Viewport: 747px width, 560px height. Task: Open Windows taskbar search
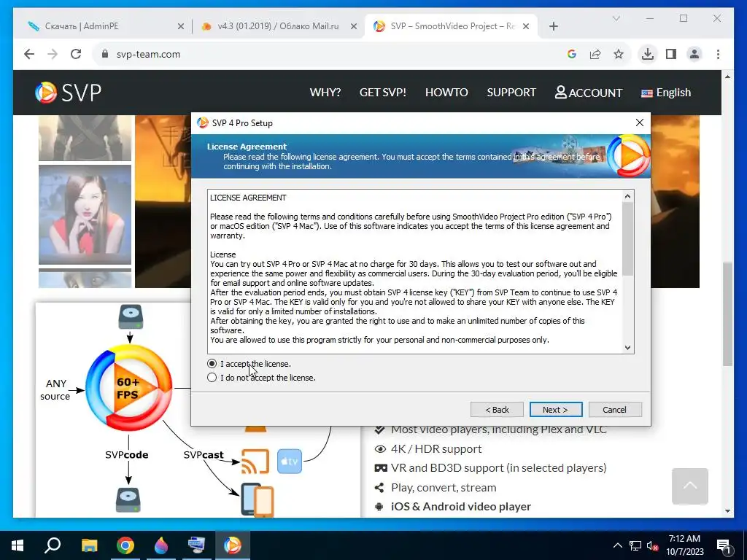pyautogui.click(x=53, y=545)
